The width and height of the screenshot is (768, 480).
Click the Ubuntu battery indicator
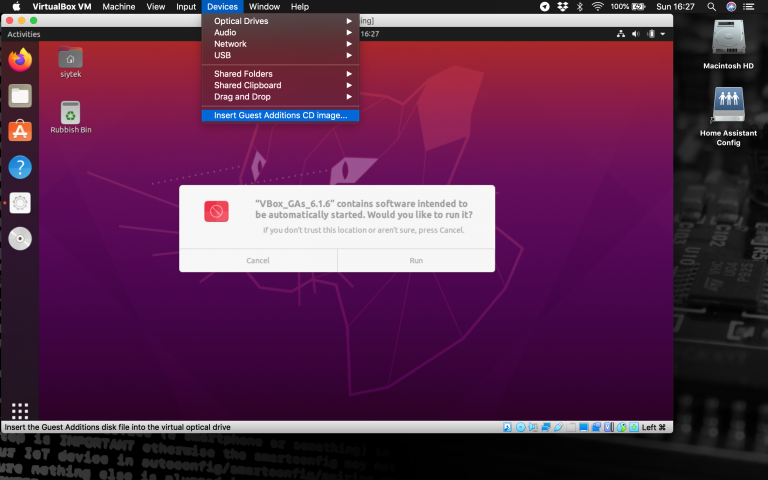pos(651,34)
